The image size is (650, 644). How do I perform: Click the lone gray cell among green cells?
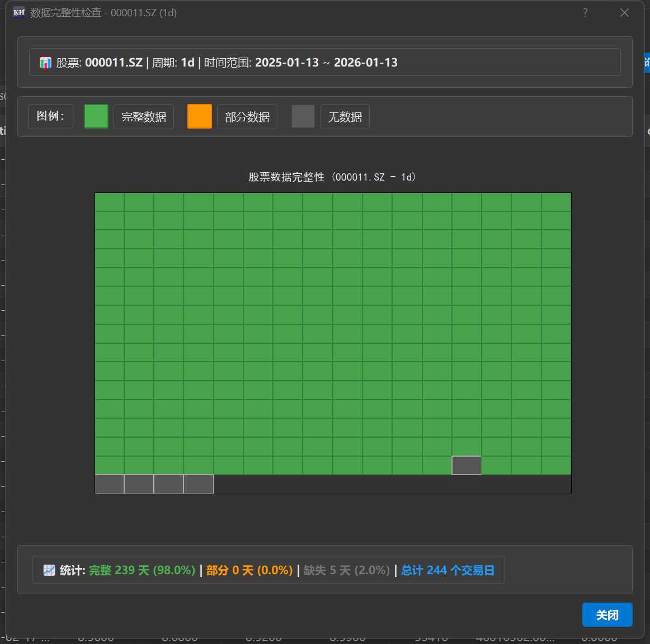pyautogui.click(x=467, y=465)
